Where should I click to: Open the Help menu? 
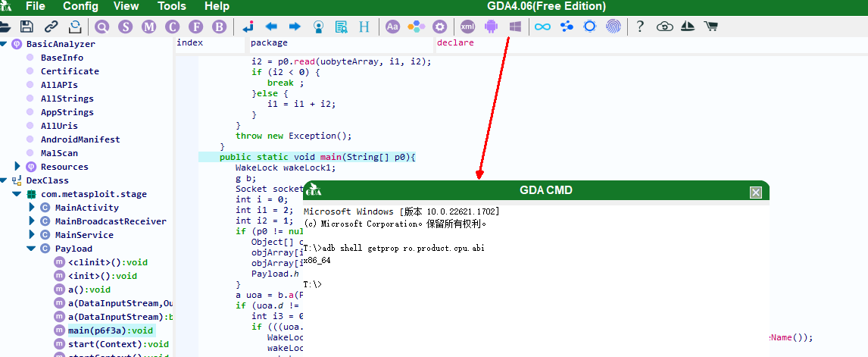(217, 7)
